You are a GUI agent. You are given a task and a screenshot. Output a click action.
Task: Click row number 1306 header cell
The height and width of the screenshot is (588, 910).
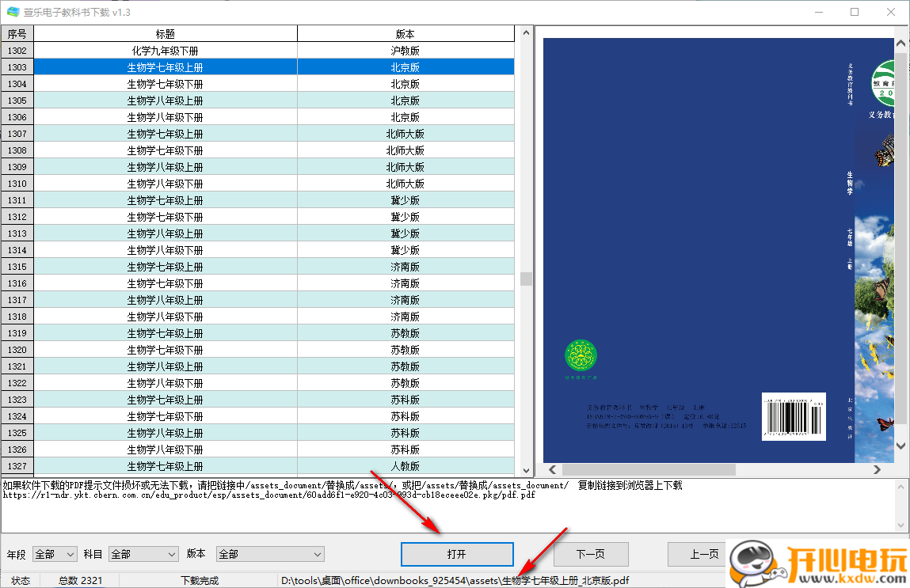(17, 117)
